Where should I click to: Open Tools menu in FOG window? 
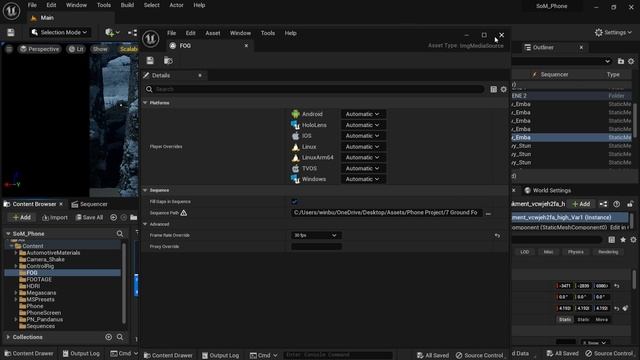[268, 33]
